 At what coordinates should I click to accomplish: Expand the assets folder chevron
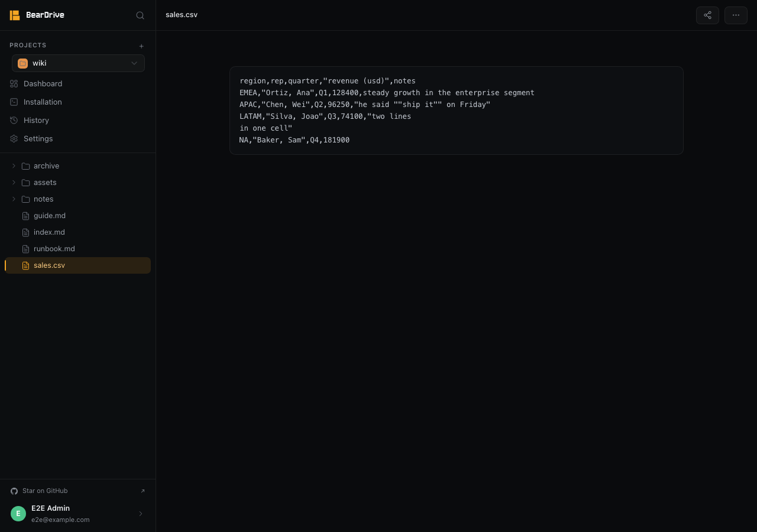(x=14, y=183)
